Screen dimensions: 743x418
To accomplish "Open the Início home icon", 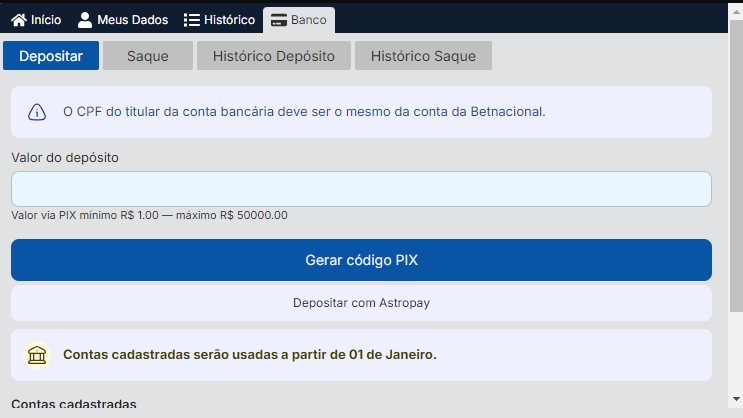I will coord(19,20).
